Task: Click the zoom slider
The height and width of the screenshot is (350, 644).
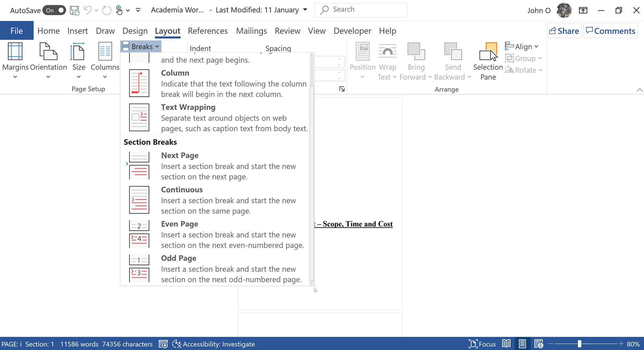Action: pyautogui.click(x=580, y=343)
